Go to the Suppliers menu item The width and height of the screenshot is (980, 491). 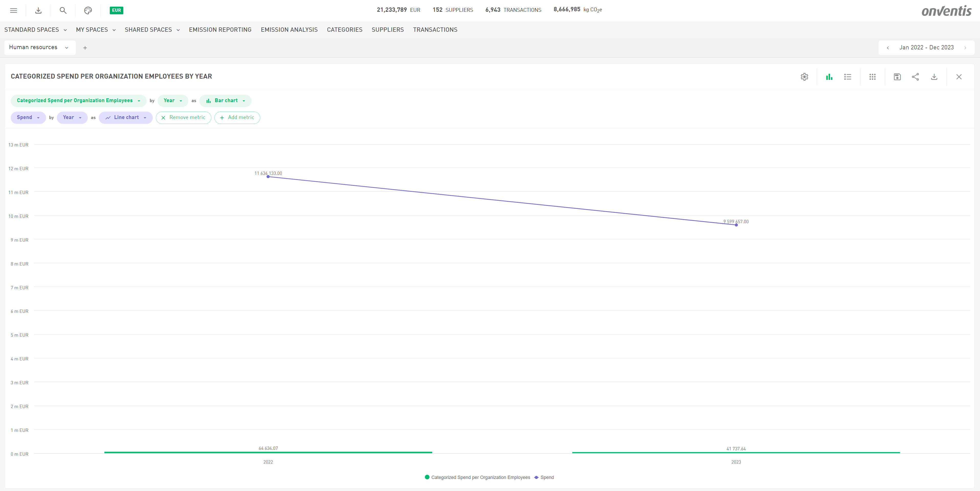(x=387, y=30)
